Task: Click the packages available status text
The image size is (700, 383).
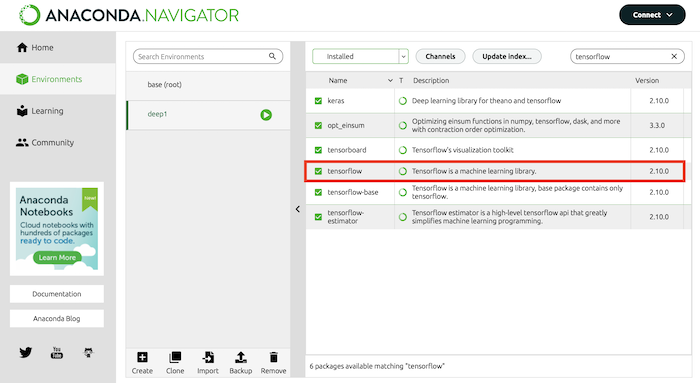Action: tap(377, 366)
